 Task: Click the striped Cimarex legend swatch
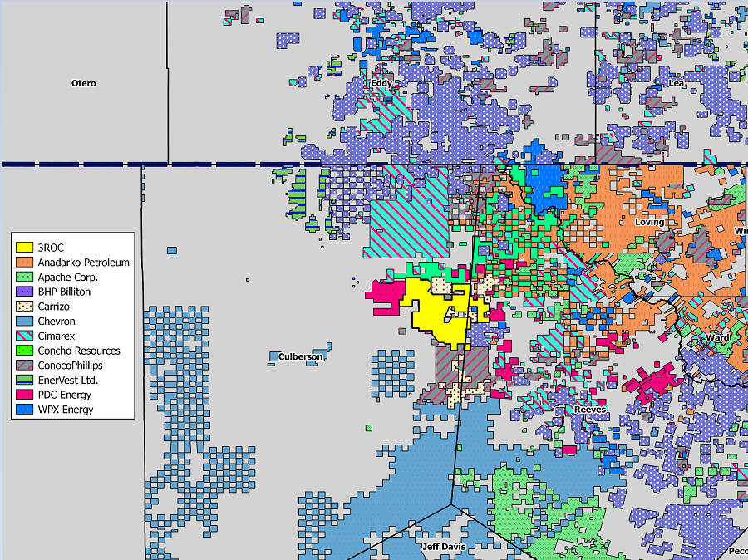click(24, 336)
